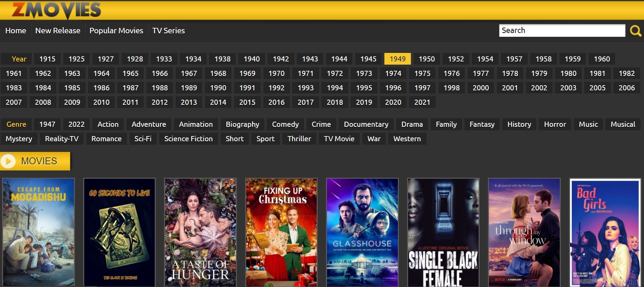The width and height of the screenshot is (644, 287).
Task: Select year 2000
Action: (480, 88)
